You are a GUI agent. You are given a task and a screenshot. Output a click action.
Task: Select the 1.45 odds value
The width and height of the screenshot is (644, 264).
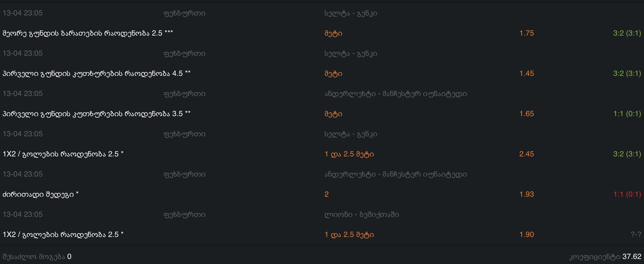tap(526, 74)
